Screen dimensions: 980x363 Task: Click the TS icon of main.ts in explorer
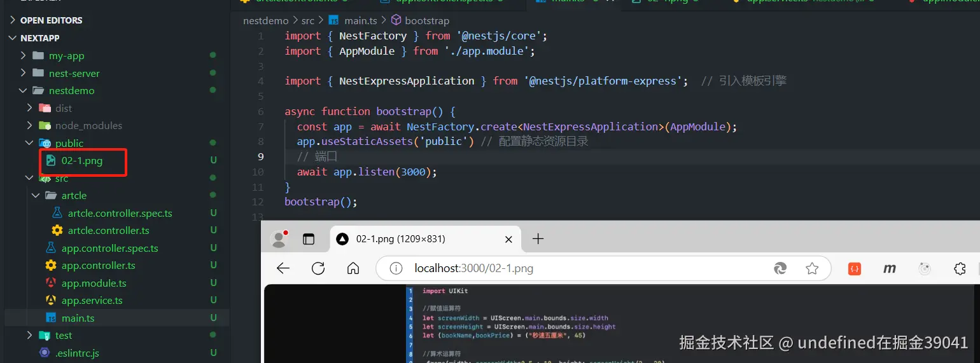click(x=51, y=318)
